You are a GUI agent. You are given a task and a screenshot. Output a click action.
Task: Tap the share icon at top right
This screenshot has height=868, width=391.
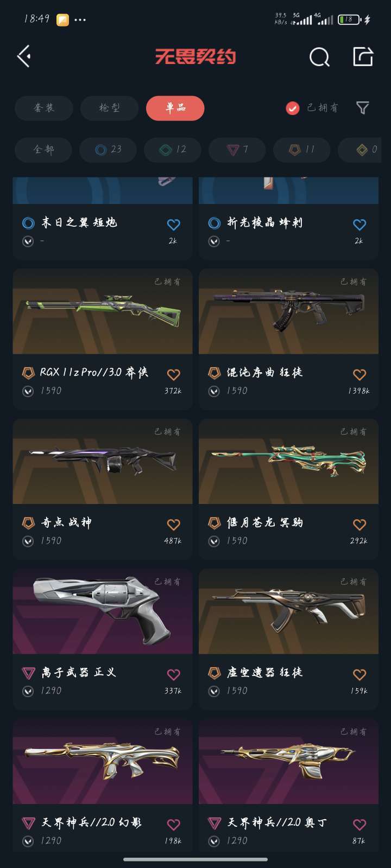[x=363, y=56]
